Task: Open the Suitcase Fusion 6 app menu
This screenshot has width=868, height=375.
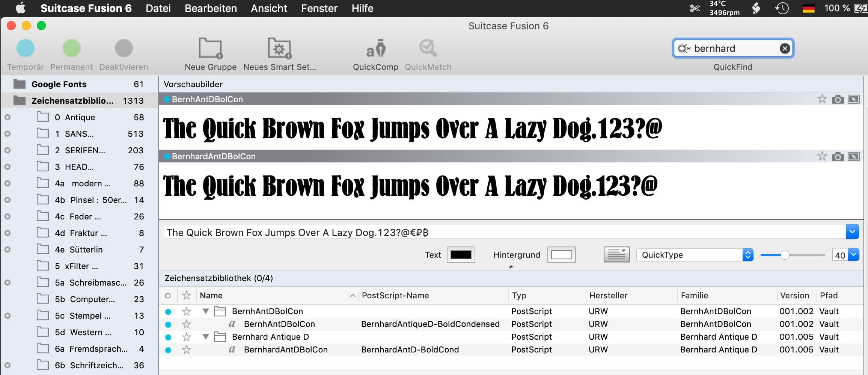Action: 86,8
